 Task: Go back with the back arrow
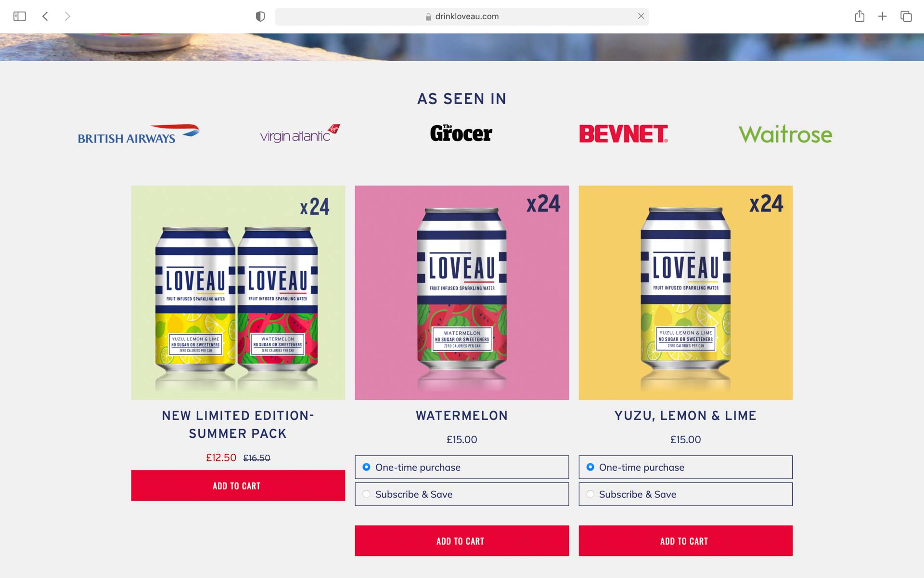[45, 16]
